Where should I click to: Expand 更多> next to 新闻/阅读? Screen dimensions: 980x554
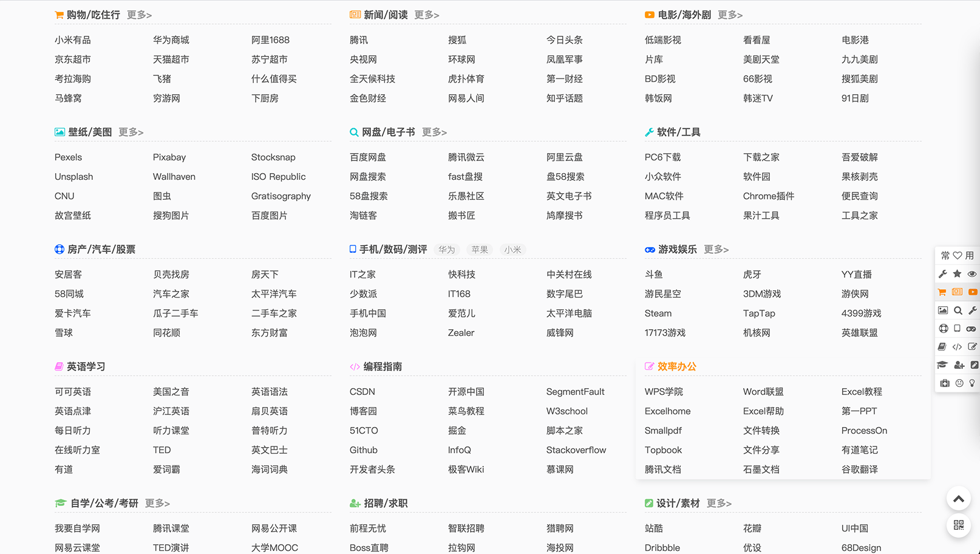[x=426, y=15]
